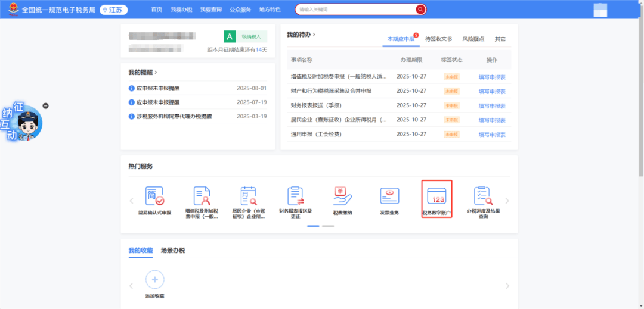Click the red search magnifier button
The height and width of the screenshot is (309, 644).
(421, 10)
